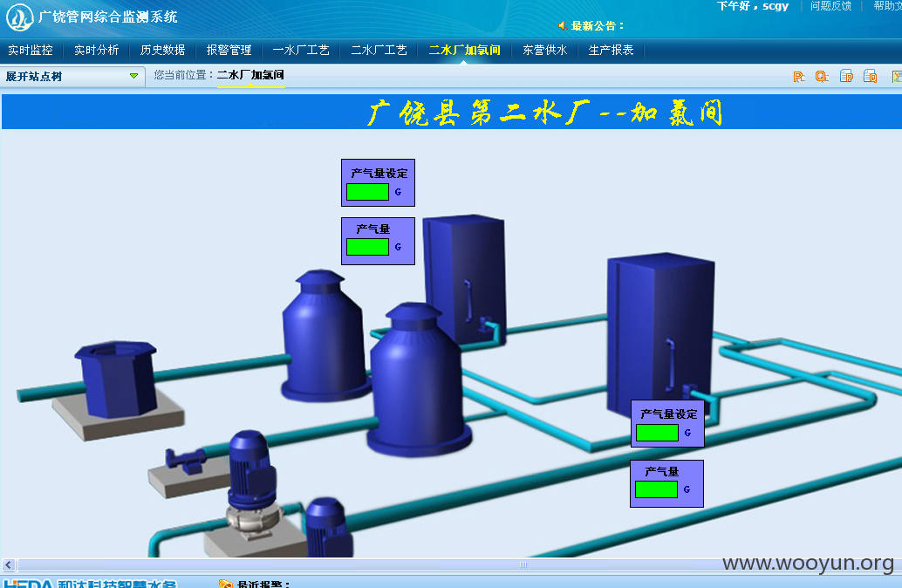This screenshot has width=902, height=588.
Task: Select the 生产报表 menu item
Action: (611, 50)
